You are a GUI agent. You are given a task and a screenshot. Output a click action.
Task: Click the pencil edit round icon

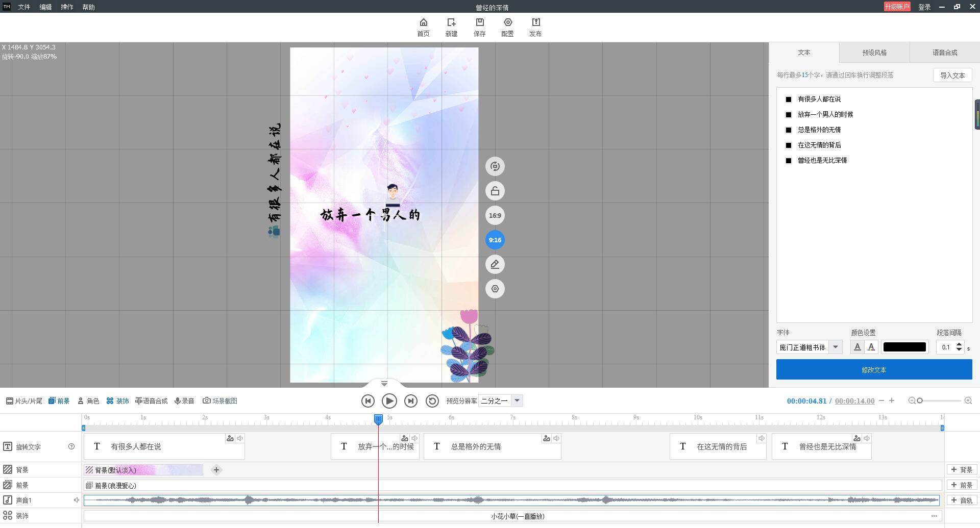(x=495, y=264)
